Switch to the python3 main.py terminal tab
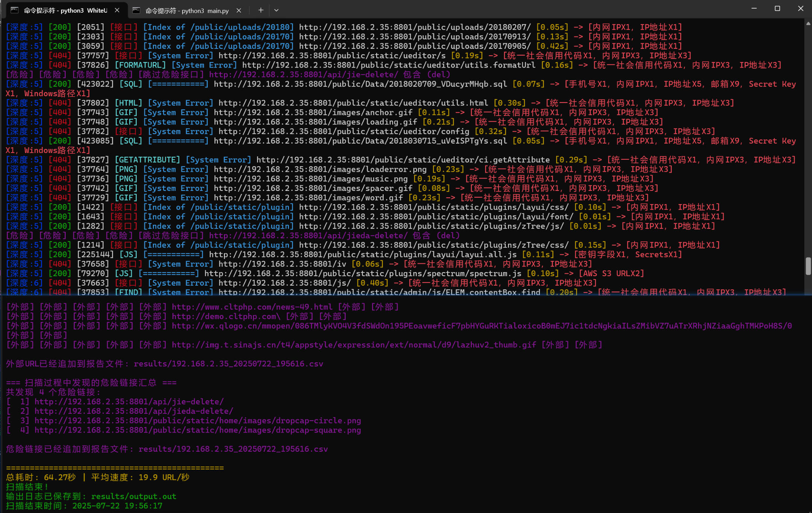812x513 pixels. coord(187,11)
